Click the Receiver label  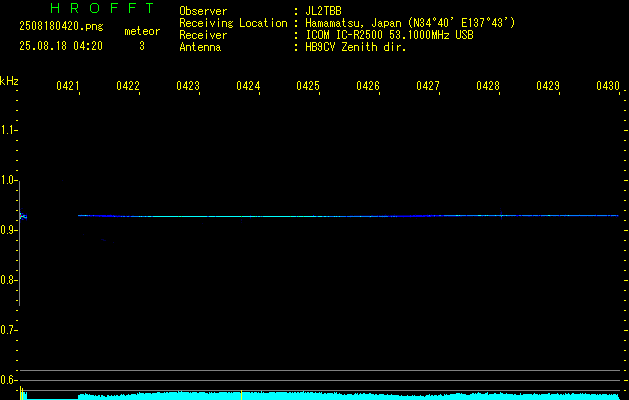click(x=203, y=35)
